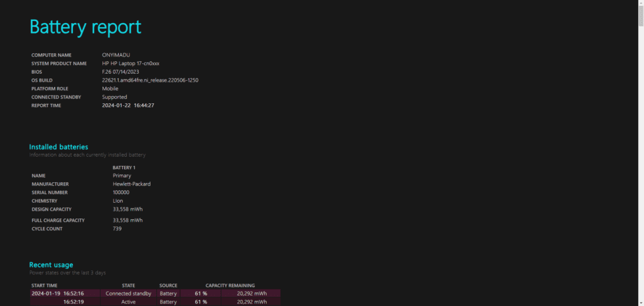Select HP HP Laptop 17-cn0xxx text
The width and height of the screenshot is (644, 306).
131,64
